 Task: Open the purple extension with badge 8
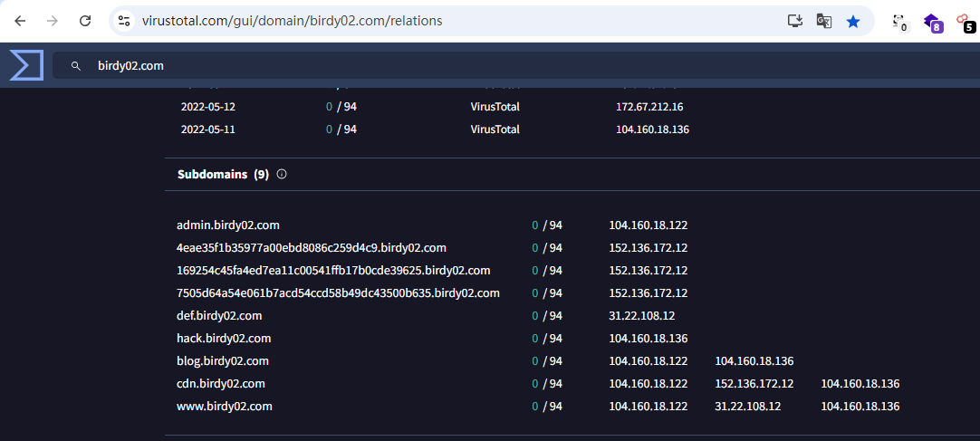(x=932, y=22)
